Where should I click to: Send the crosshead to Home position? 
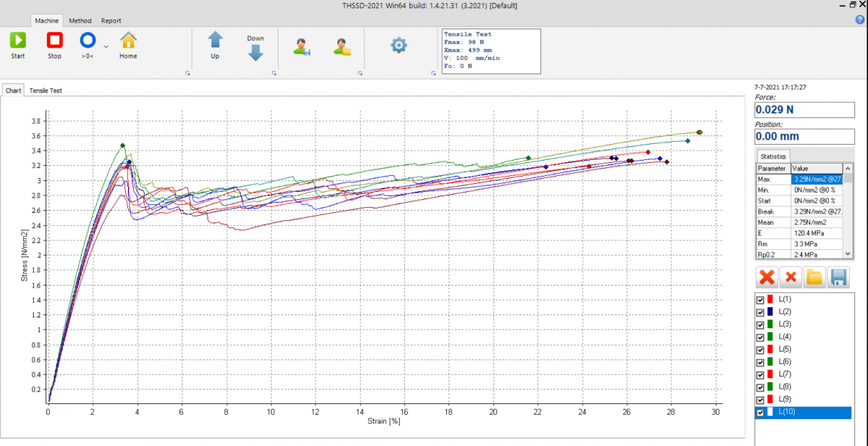coord(128,44)
